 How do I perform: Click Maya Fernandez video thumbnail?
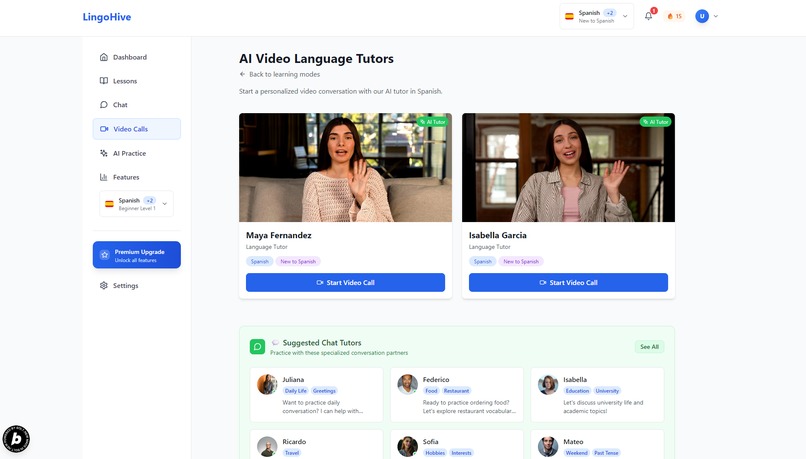(x=345, y=168)
